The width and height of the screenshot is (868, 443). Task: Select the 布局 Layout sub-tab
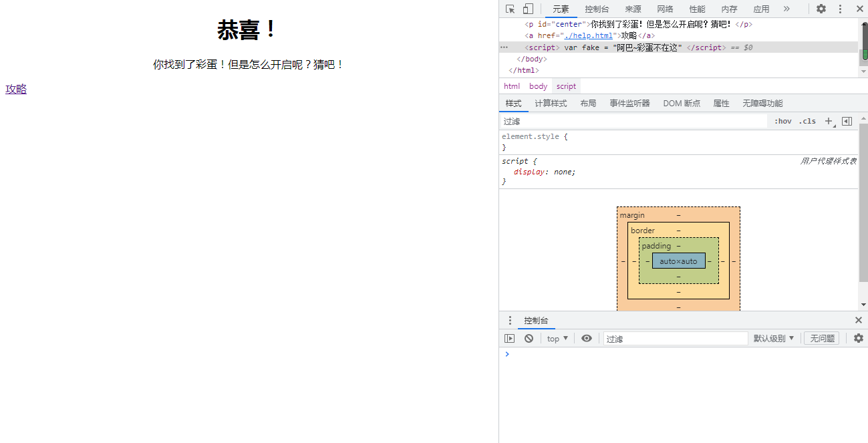click(588, 104)
